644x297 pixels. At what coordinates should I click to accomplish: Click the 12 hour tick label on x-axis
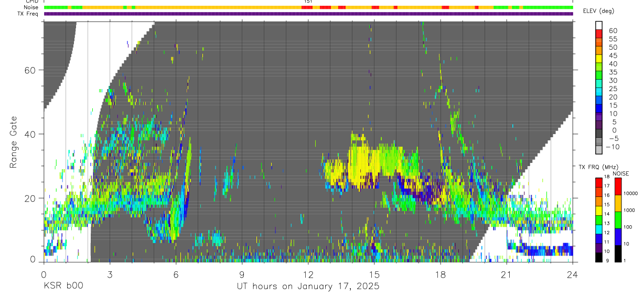click(308, 274)
